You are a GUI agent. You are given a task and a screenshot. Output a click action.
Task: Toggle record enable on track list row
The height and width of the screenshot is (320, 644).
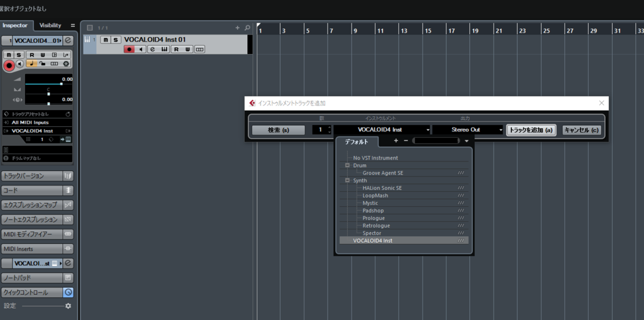[x=130, y=49]
